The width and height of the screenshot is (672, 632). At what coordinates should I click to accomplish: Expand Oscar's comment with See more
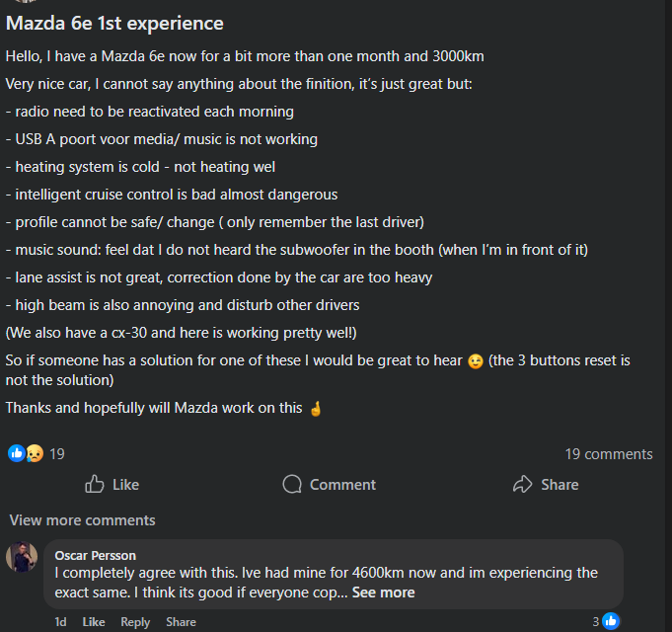pyautogui.click(x=383, y=592)
